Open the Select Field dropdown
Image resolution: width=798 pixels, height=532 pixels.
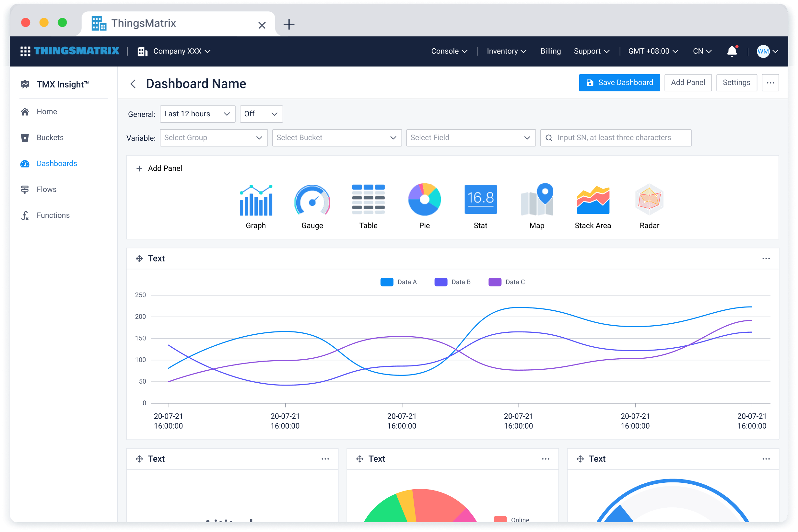click(x=471, y=138)
